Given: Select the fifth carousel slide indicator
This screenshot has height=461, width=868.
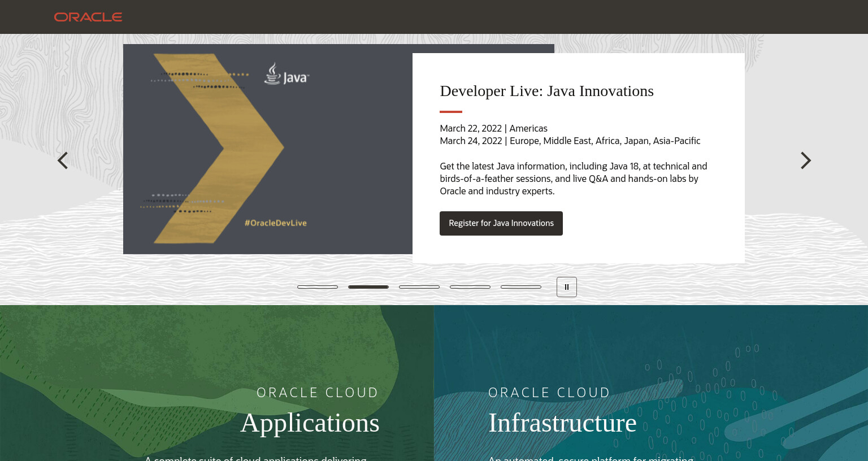Looking at the screenshot, I should point(521,287).
